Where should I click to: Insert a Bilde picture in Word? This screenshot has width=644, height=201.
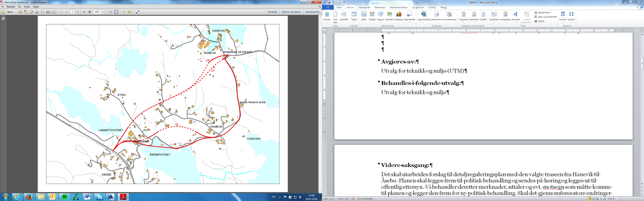(364, 16)
